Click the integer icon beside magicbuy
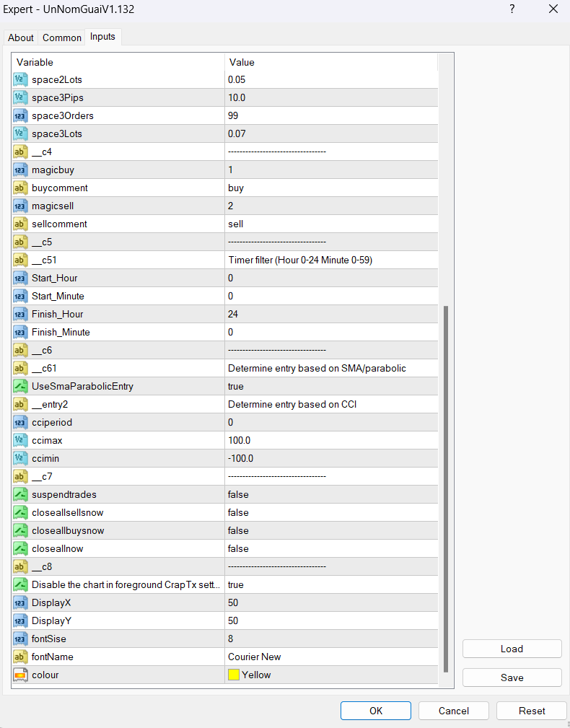This screenshot has width=570, height=728. pos(20,170)
